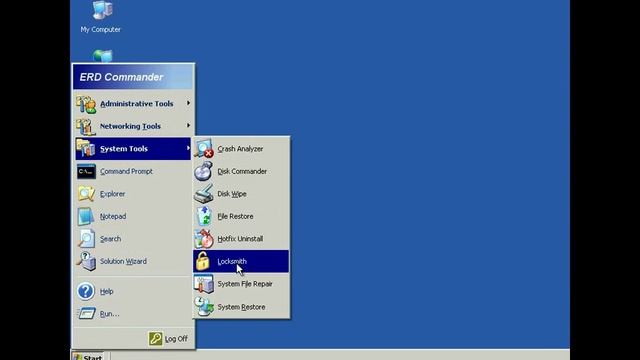
Task: Click the Run... icon
Action: point(86,313)
